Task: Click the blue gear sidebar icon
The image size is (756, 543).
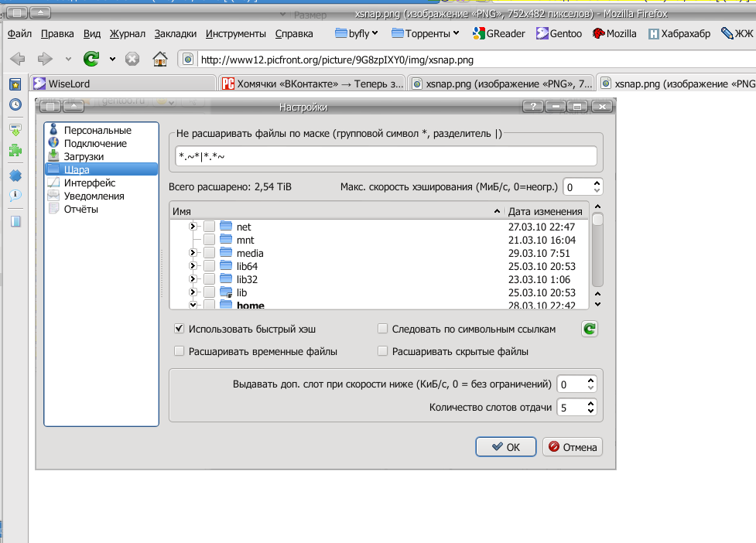Action: [15, 176]
